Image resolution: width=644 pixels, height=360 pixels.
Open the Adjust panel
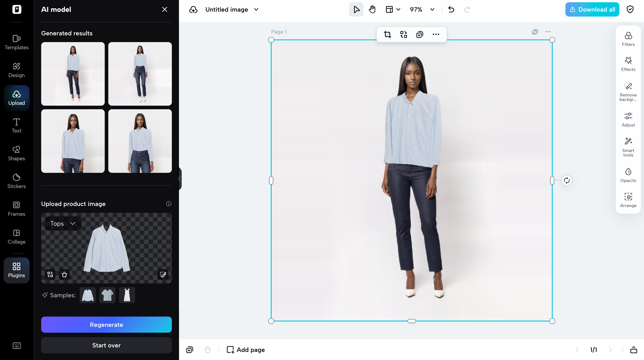pos(628,119)
